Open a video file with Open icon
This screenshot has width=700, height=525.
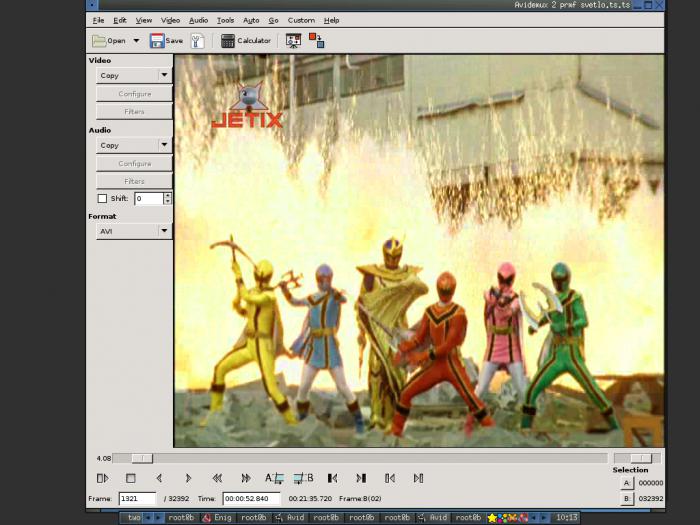(x=108, y=41)
